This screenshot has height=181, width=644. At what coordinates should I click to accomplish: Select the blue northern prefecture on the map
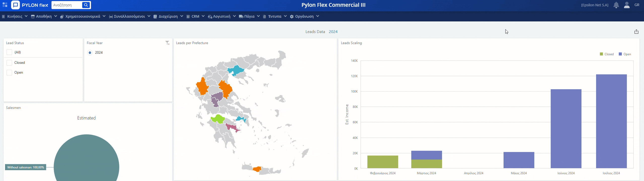[236, 70]
